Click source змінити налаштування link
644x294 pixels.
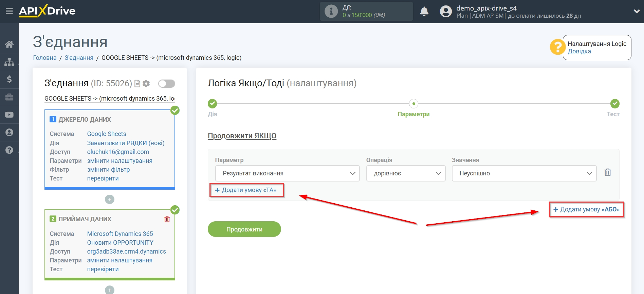(119, 161)
